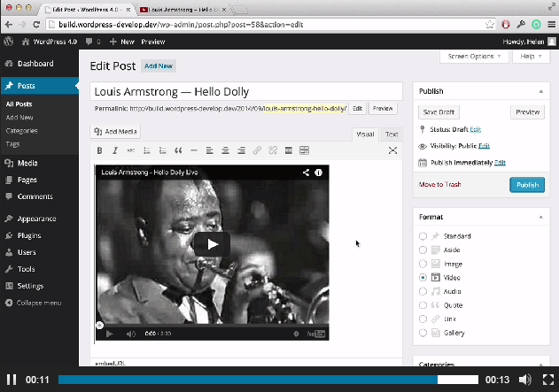559x392 pixels.
Task: Insert a numbered list
Action: 163,150
